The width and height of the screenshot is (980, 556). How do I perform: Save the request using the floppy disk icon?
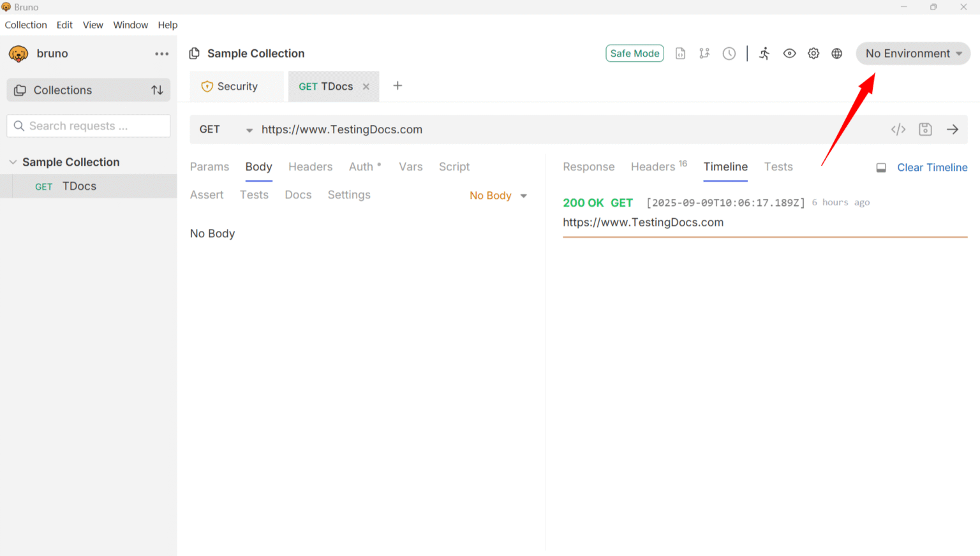click(x=925, y=129)
